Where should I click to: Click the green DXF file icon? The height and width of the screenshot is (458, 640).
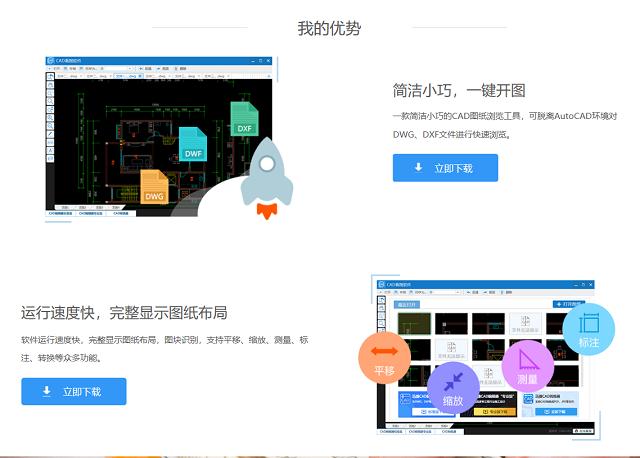click(x=244, y=119)
